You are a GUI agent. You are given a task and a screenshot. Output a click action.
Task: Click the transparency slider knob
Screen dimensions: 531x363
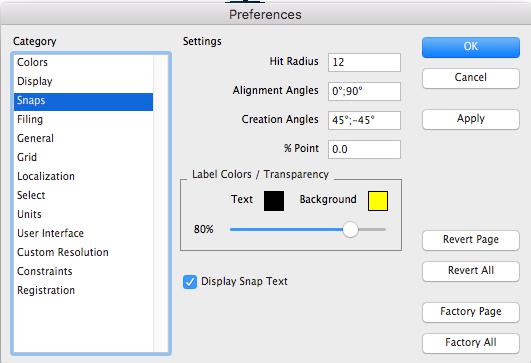tap(350, 230)
